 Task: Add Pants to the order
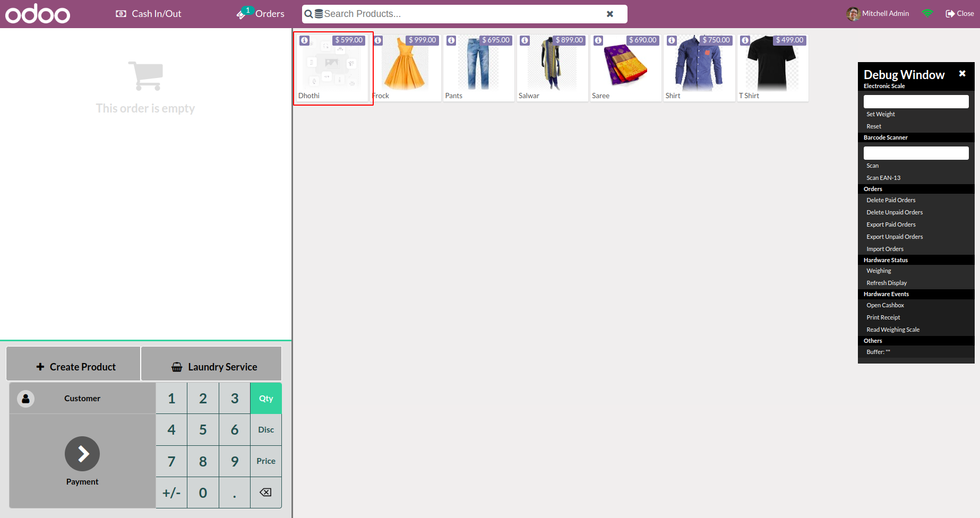point(479,69)
